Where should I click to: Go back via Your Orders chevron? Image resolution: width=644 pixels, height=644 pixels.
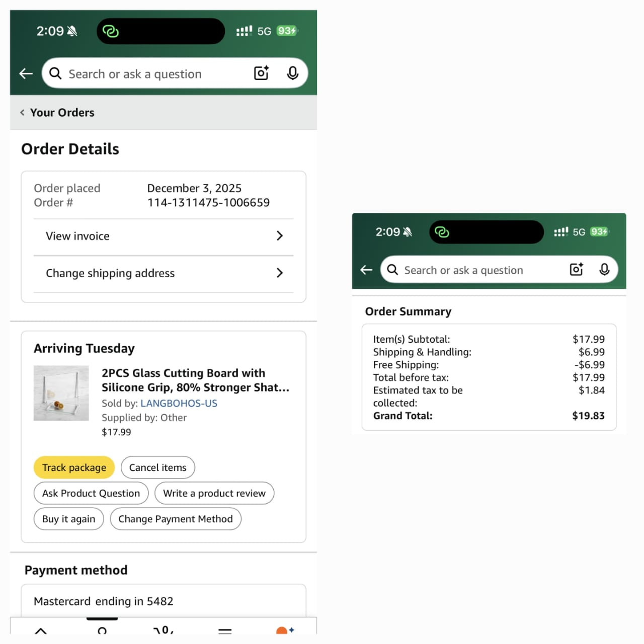tap(23, 113)
